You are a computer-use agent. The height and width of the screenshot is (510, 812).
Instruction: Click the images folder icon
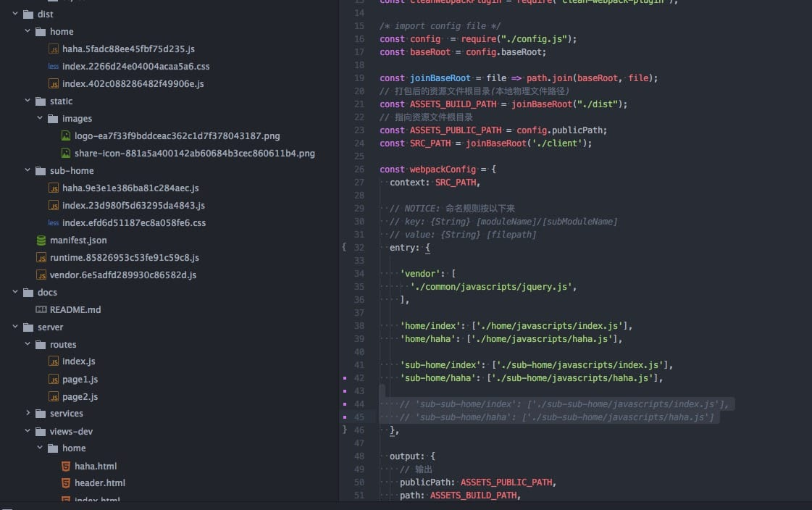coord(53,119)
